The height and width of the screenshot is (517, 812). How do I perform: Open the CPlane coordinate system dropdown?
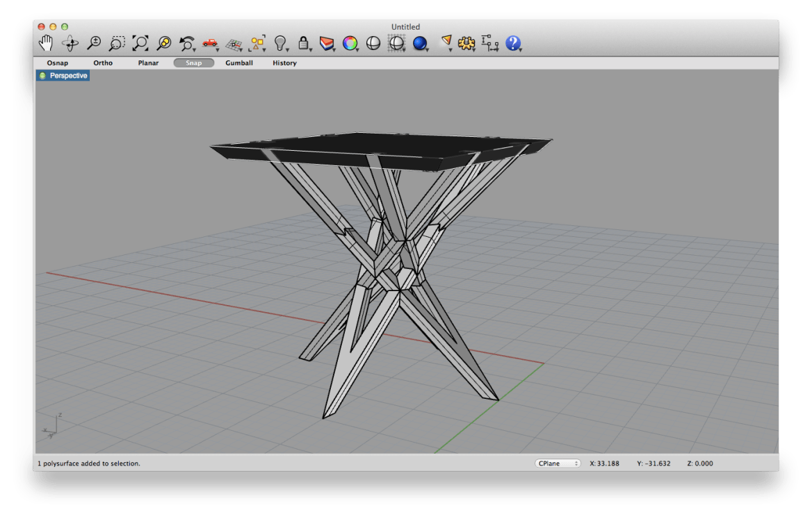tap(557, 463)
